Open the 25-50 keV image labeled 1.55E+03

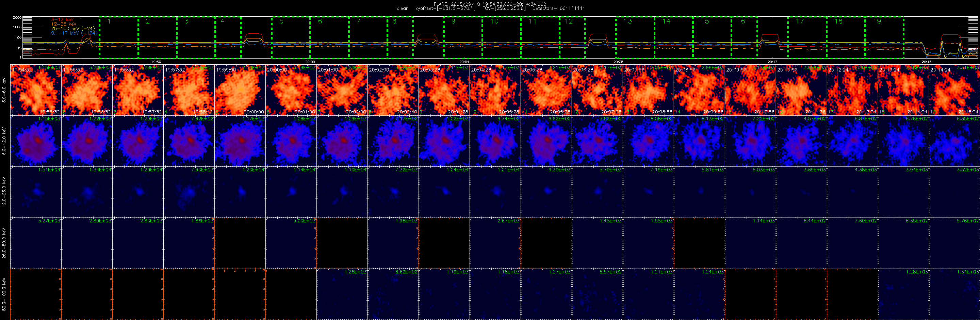(x=648, y=243)
